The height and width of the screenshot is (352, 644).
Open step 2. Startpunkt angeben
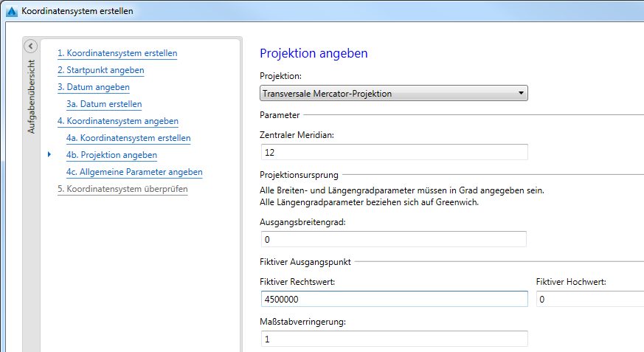100,70
